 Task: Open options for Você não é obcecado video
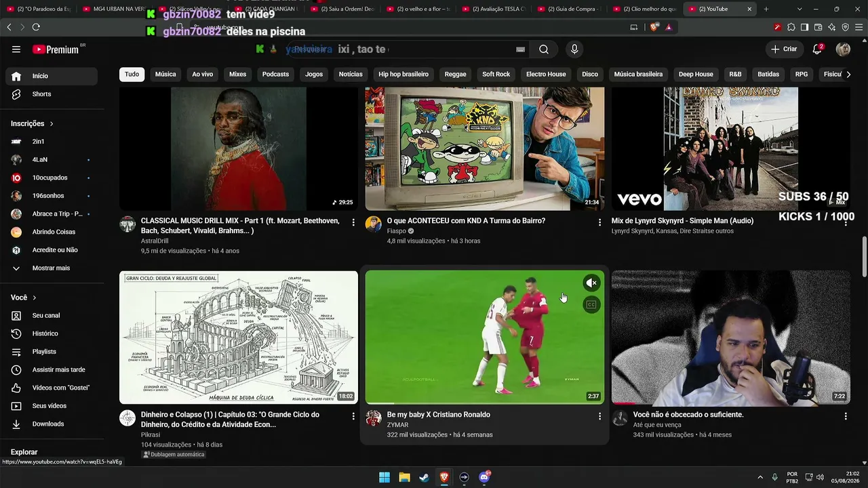pyautogui.click(x=846, y=415)
